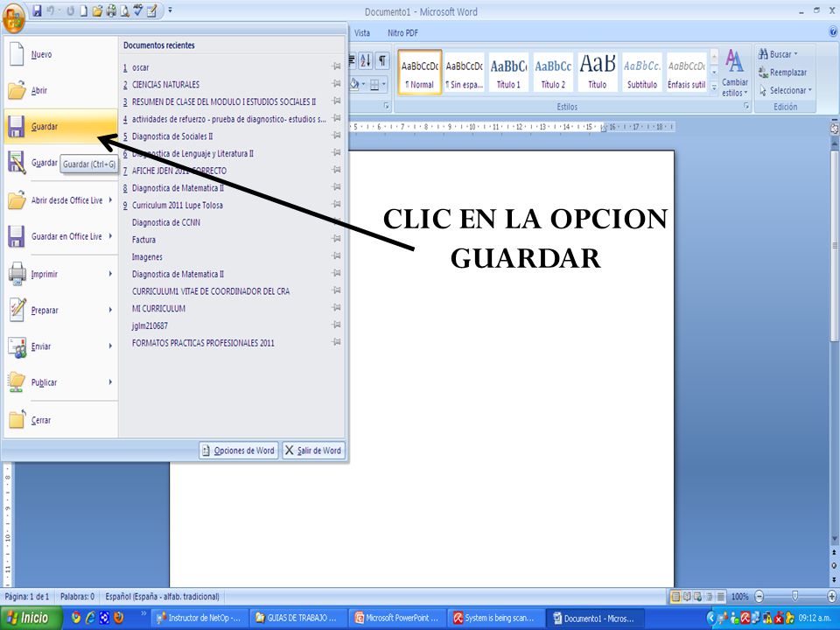Choose Nuevo in the Office menu
Screen dimensions: 840x630
[60, 54]
